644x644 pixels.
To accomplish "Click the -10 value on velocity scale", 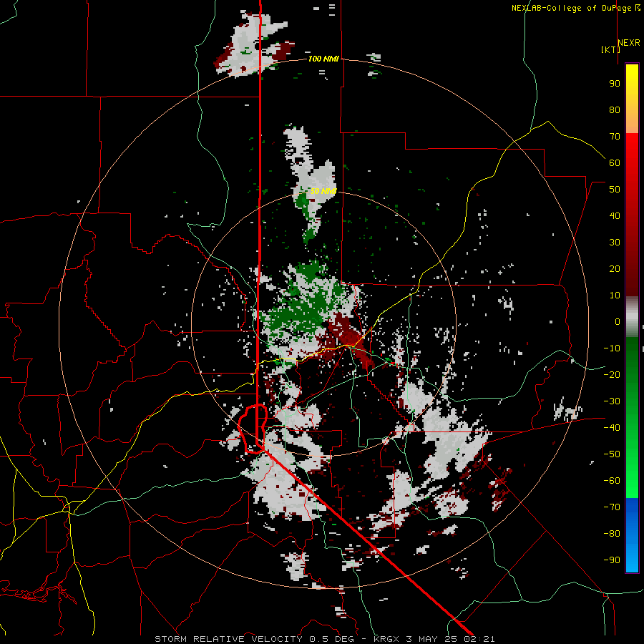I will (612, 348).
